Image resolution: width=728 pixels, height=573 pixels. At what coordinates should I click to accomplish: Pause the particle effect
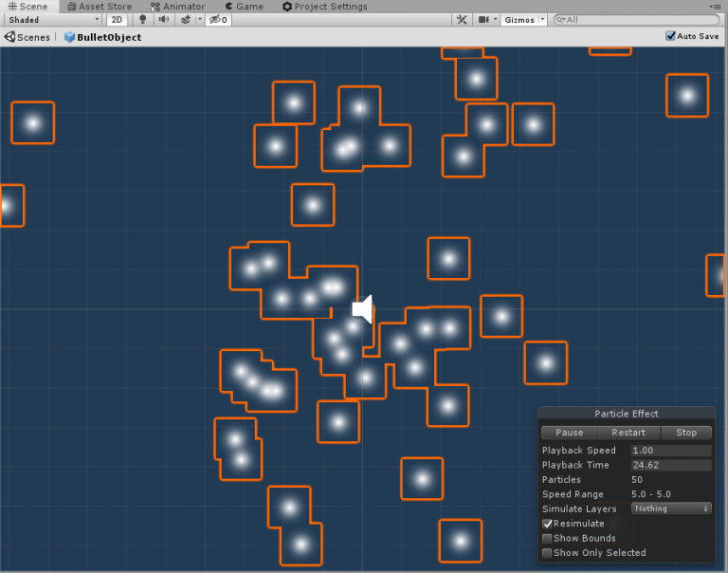[x=569, y=433]
